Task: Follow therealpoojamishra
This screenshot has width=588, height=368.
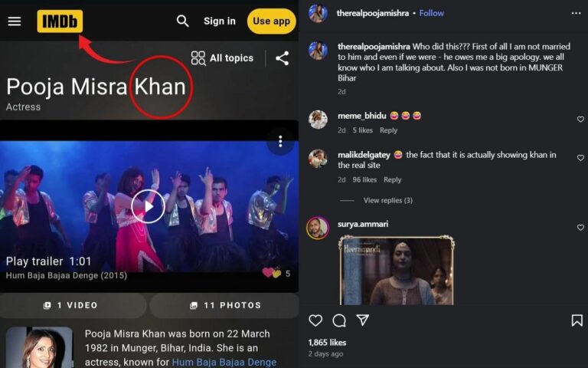Action: pos(432,13)
